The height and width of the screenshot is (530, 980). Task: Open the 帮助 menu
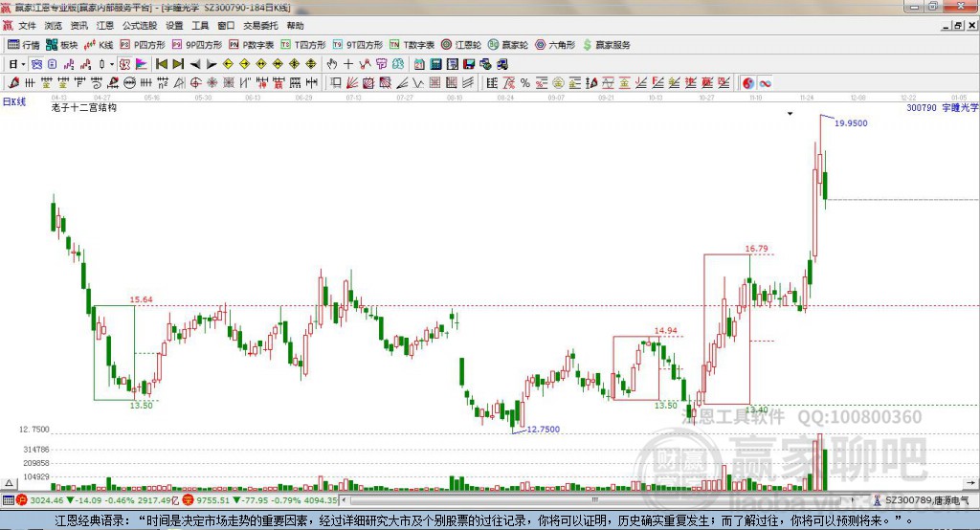pos(295,26)
